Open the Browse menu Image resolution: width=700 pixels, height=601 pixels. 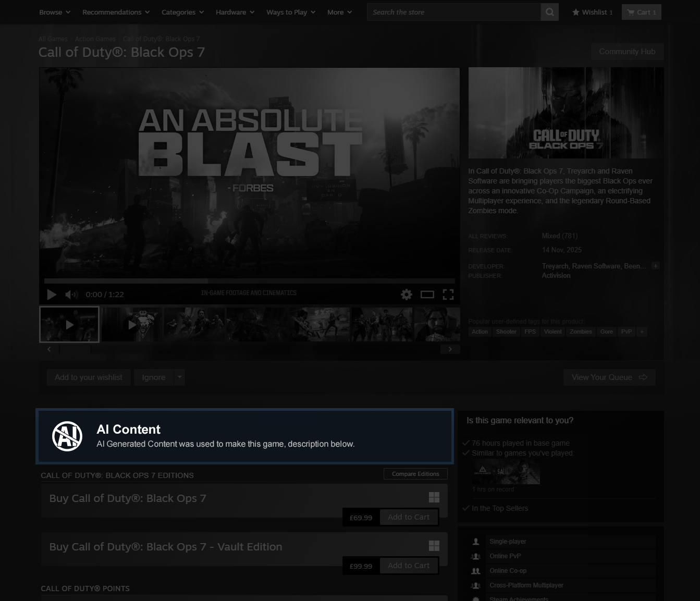(54, 12)
